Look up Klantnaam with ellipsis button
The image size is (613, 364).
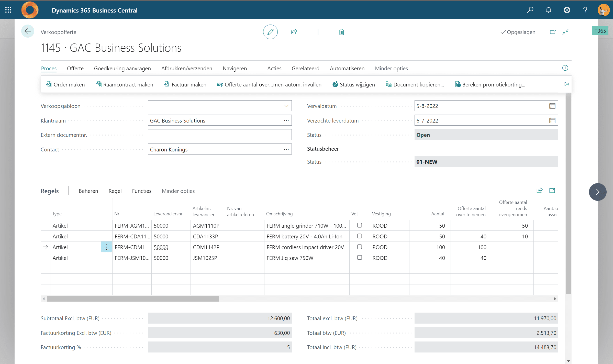[x=286, y=120]
